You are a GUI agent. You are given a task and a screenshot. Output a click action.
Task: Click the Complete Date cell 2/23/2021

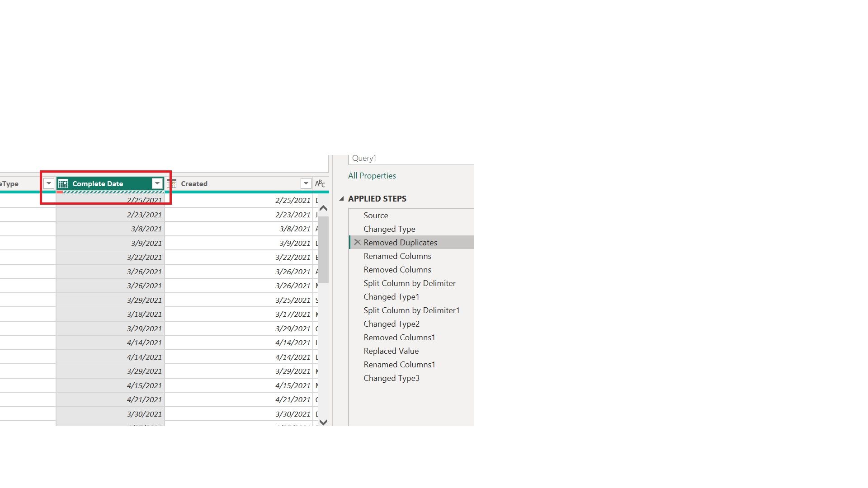[110, 215]
